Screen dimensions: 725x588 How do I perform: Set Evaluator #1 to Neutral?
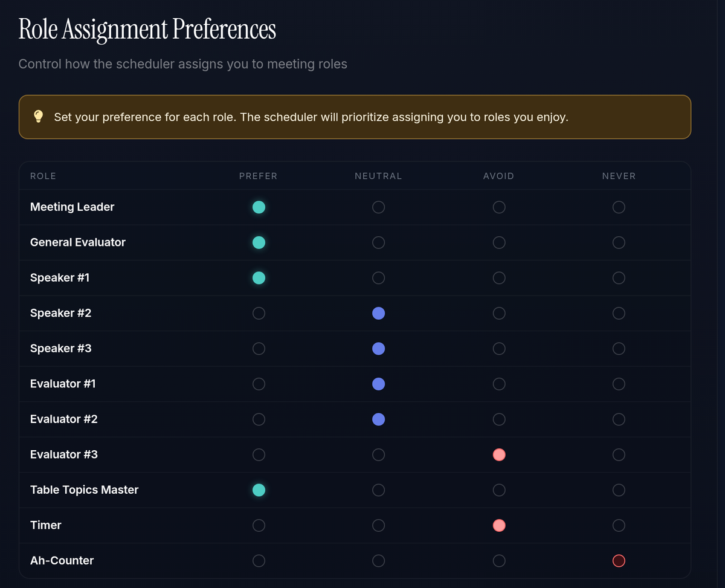click(378, 384)
